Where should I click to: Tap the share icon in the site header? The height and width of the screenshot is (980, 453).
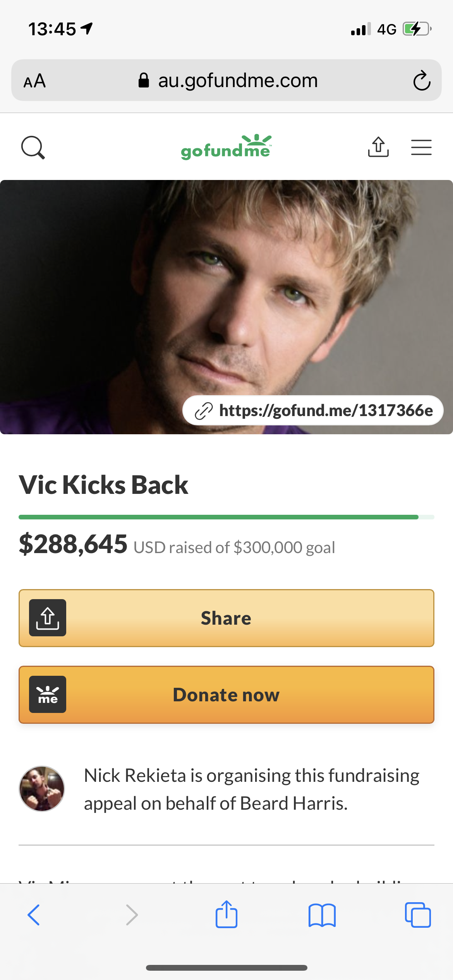[378, 147]
